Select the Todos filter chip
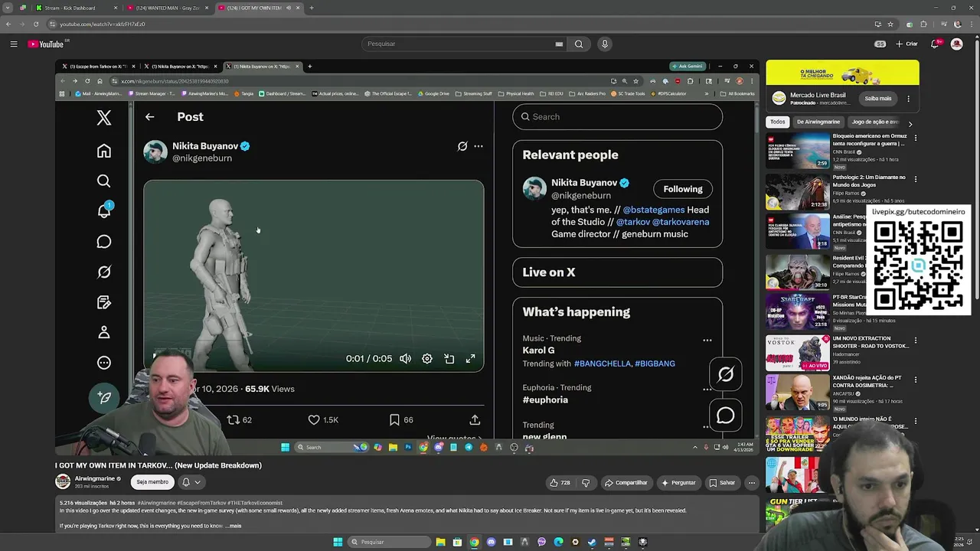The height and width of the screenshot is (551, 980). (778, 122)
